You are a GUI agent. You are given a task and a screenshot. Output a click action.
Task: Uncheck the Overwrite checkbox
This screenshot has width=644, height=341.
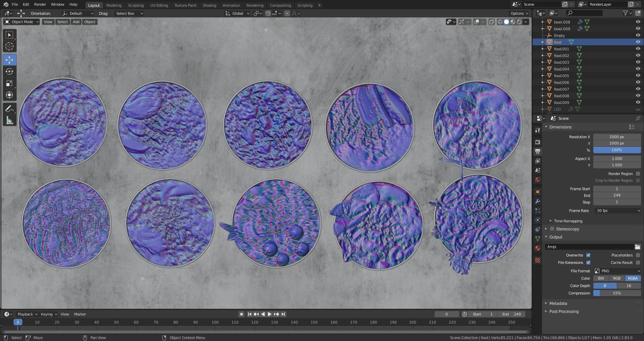pos(588,255)
